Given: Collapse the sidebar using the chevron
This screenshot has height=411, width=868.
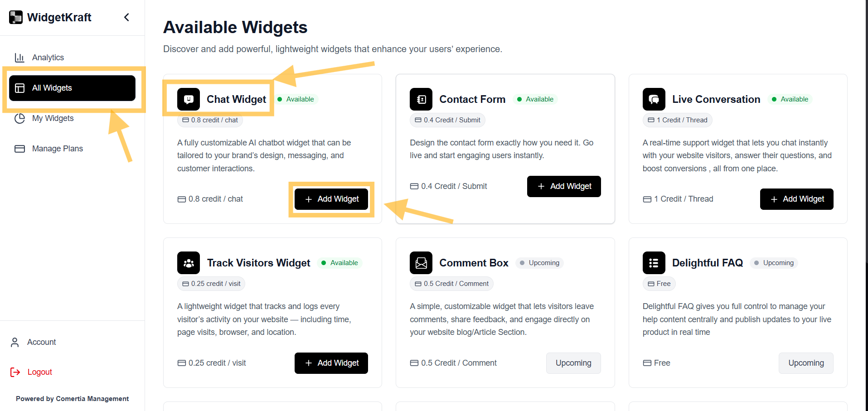Looking at the screenshot, I should point(126,17).
